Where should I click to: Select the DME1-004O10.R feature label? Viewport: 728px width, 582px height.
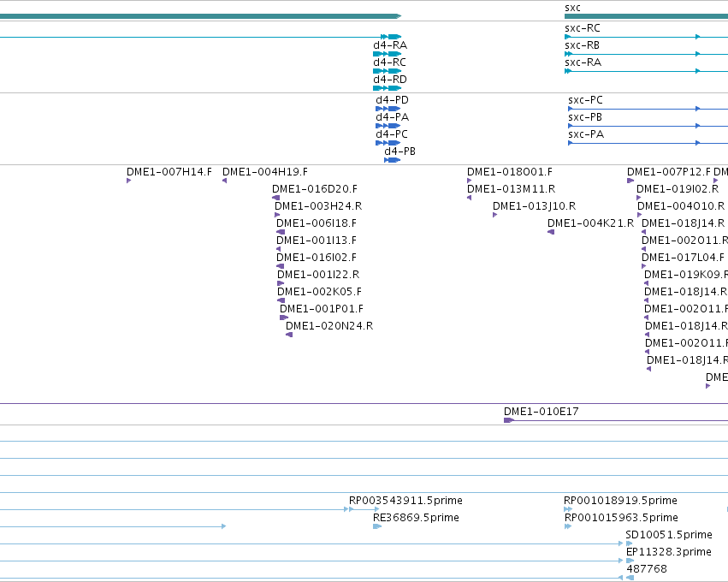681,207
